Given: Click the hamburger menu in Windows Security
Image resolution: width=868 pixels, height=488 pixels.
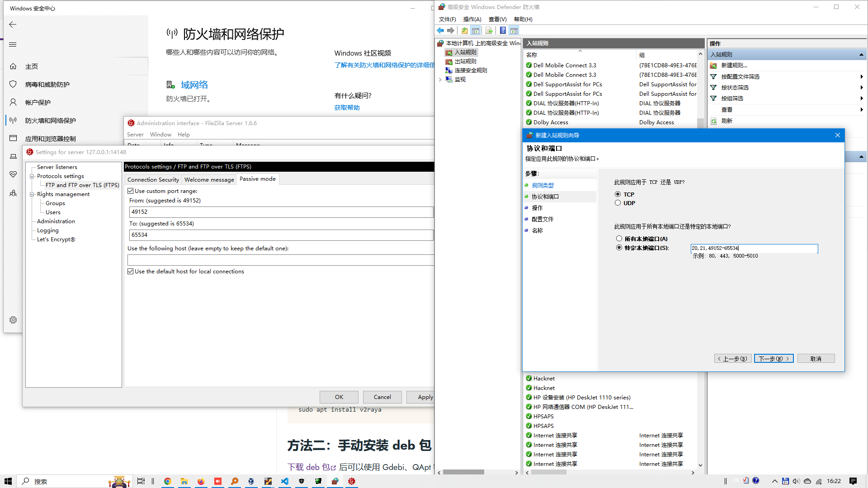Looking at the screenshot, I should tap(13, 44).
